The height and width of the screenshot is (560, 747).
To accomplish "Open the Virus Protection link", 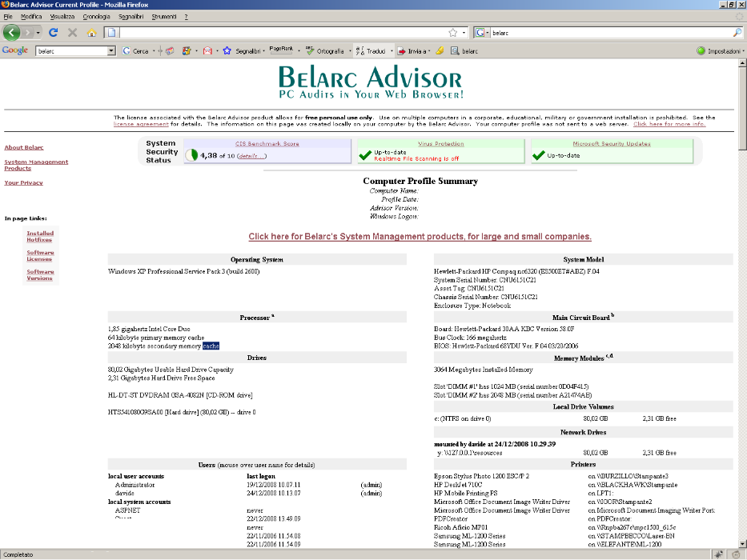I will 440,144.
